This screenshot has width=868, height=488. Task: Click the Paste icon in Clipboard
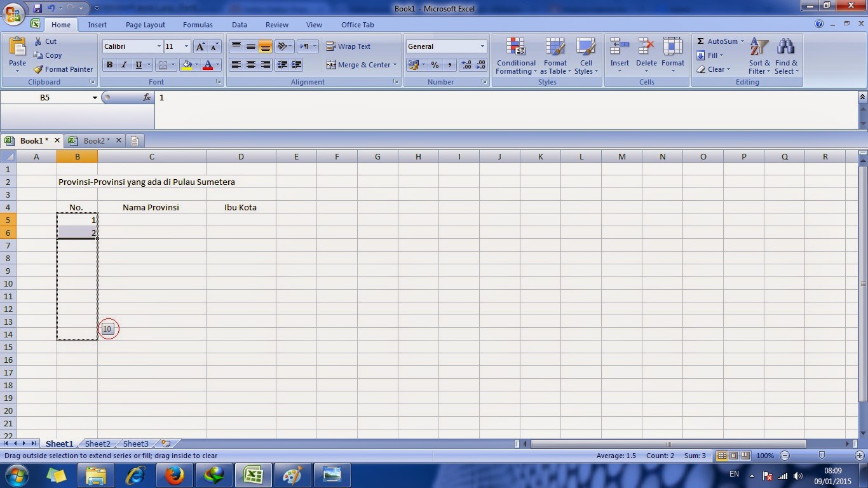[17, 48]
